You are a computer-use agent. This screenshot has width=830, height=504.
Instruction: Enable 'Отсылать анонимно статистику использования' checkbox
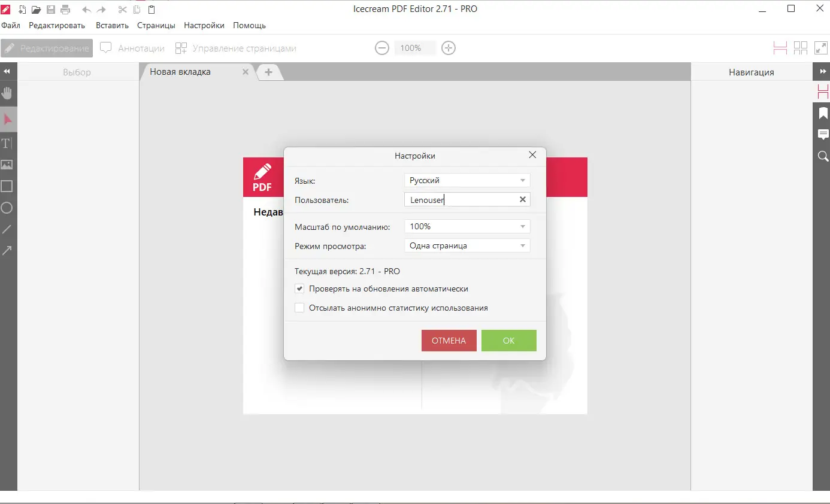[300, 308]
